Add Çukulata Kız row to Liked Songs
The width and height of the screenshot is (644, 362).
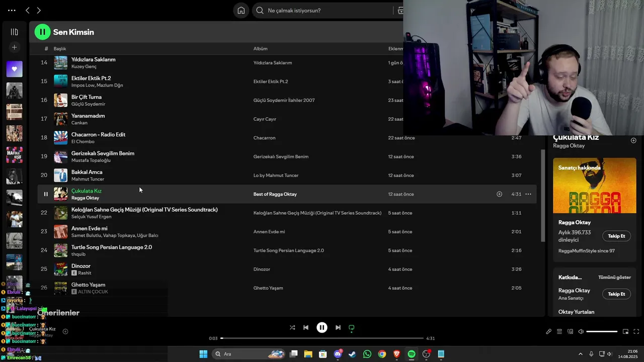499,194
